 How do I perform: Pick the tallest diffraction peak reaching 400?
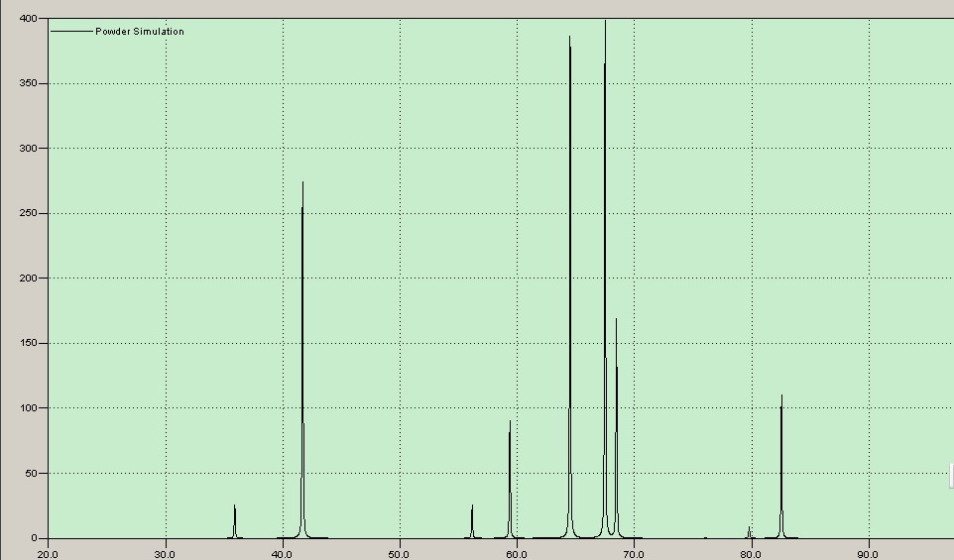(605, 280)
